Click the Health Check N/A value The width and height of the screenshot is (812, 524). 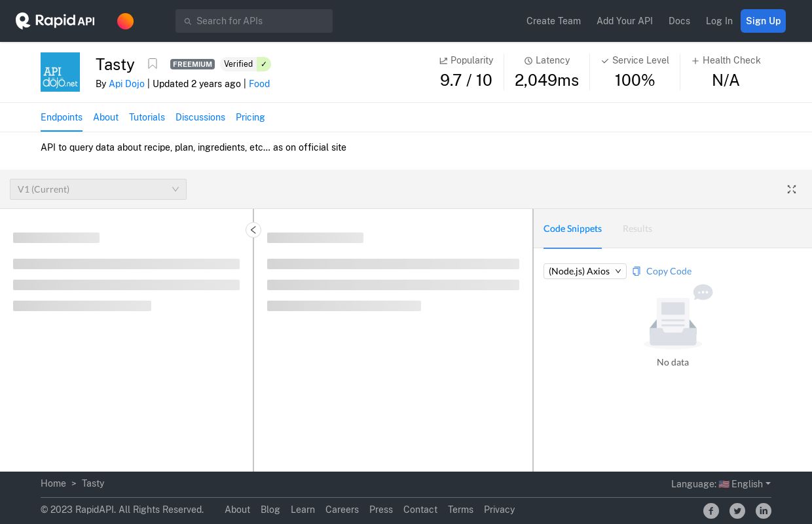726,81
